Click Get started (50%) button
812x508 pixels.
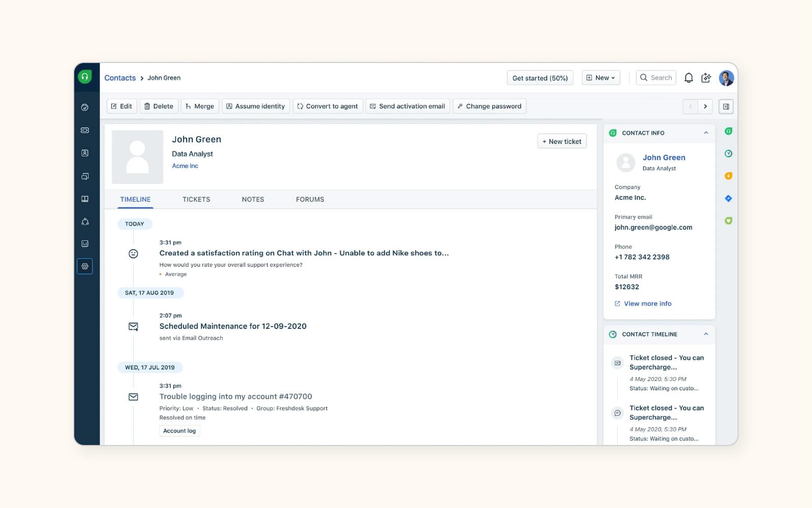click(540, 78)
